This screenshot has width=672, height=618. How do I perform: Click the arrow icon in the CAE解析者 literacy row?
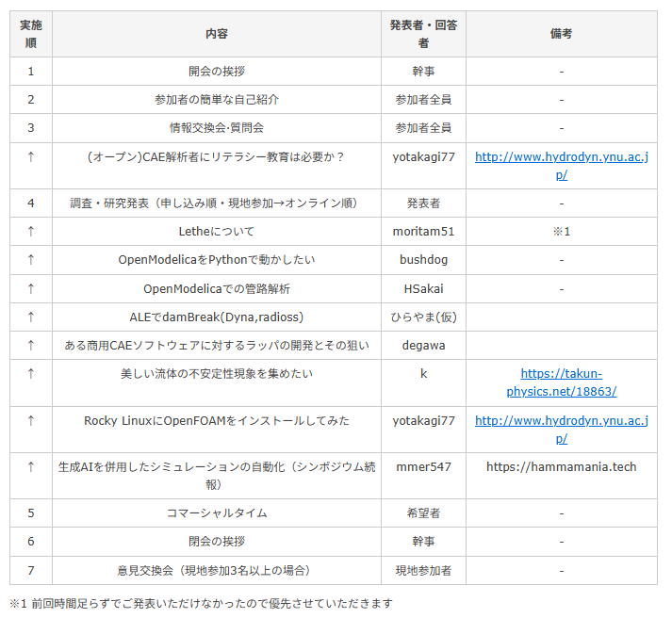click(31, 157)
